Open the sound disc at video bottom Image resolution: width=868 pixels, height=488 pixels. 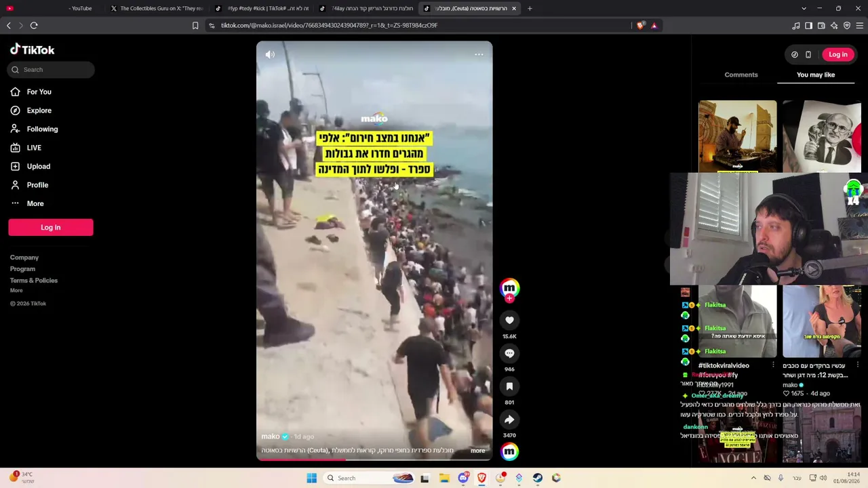click(509, 451)
